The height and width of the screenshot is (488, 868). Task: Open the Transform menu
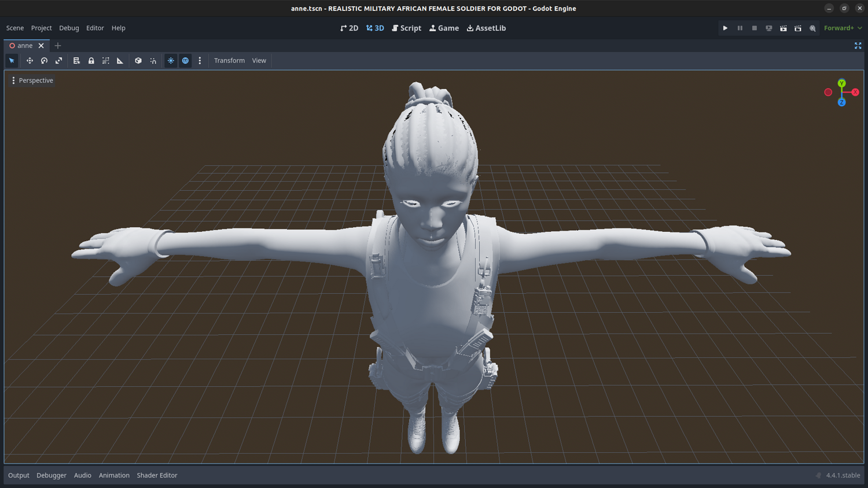tap(229, 61)
